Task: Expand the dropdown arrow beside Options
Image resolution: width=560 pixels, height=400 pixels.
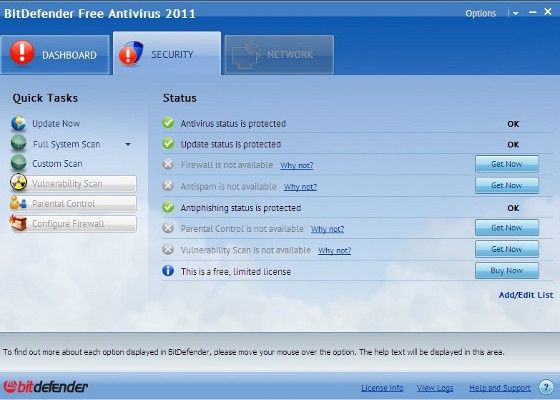Action: [x=515, y=14]
